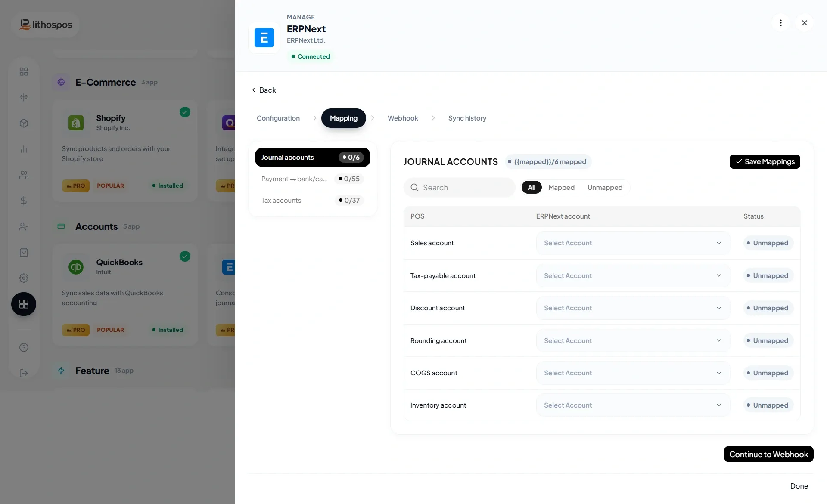Open the settings gear icon in sidebar
Image resolution: width=827 pixels, height=504 pixels.
click(x=24, y=278)
